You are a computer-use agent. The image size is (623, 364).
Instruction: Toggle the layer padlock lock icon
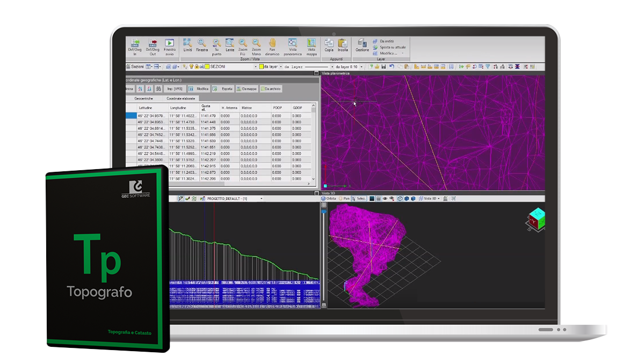point(196,67)
